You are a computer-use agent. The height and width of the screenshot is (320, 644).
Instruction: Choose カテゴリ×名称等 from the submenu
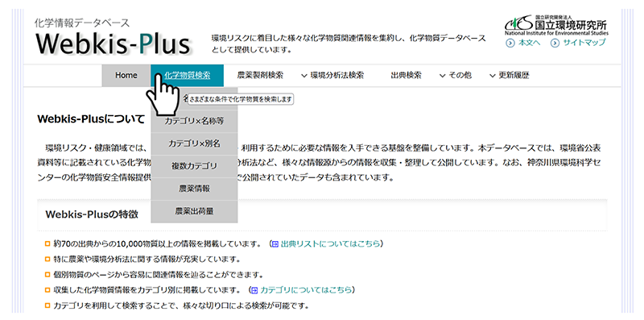pos(194,122)
